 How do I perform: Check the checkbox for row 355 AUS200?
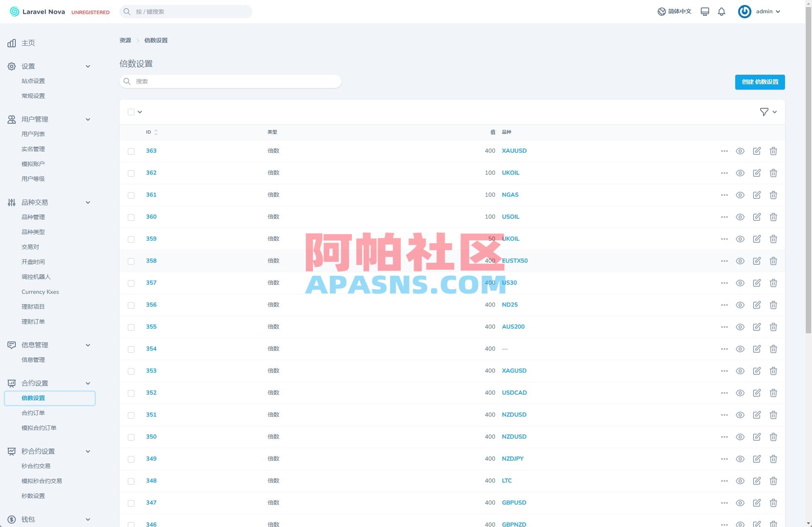(131, 327)
